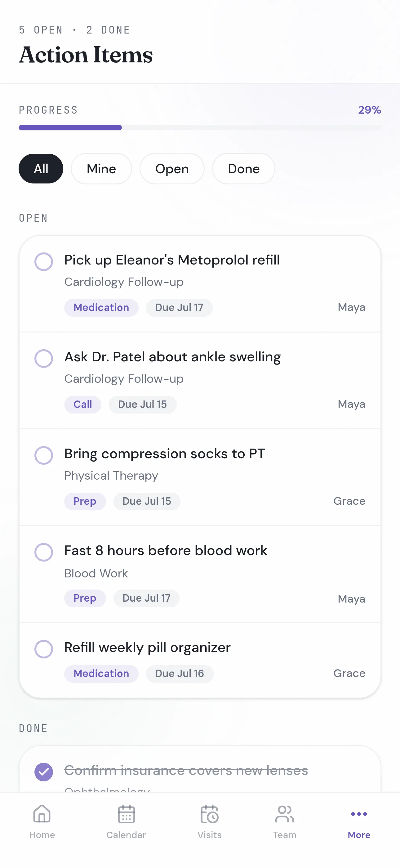Open the Home tab icon

point(42,814)
